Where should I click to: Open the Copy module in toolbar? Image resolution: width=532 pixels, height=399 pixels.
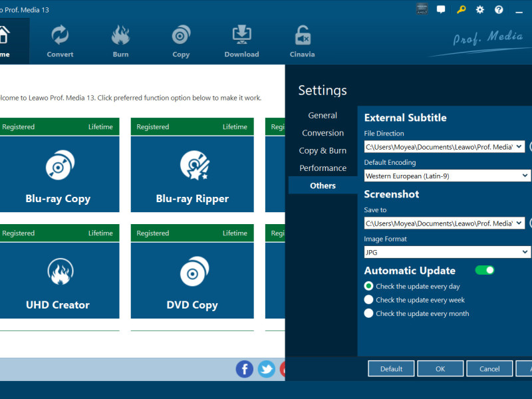pos(181,41)
